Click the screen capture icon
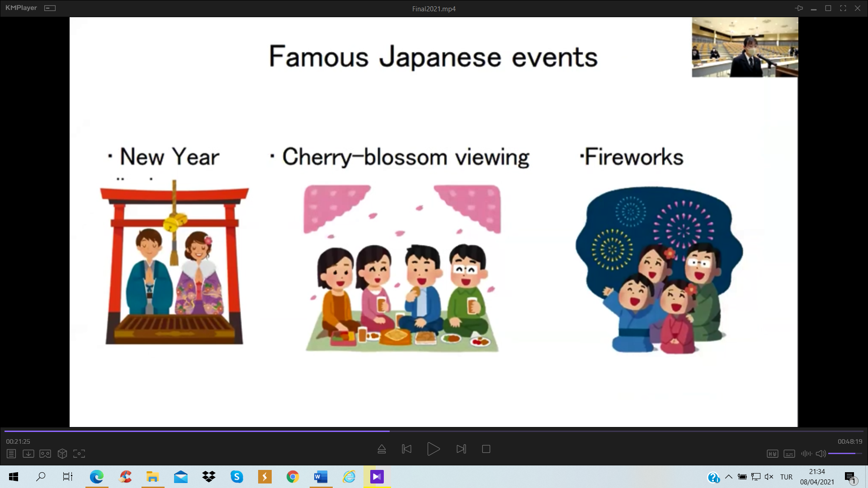This screenshot has height=488, width=868. [79, 454]
